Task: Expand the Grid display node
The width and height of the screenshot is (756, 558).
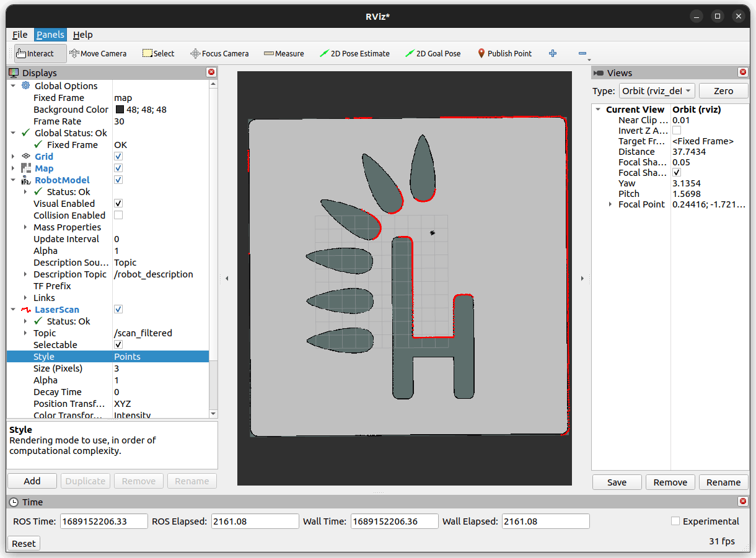Action: 13,157
